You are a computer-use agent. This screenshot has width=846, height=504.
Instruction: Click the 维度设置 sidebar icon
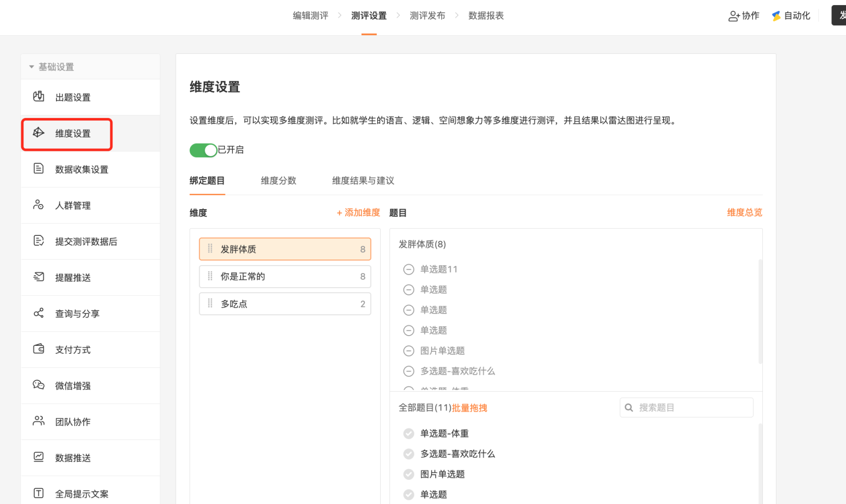tap(38, 133)
